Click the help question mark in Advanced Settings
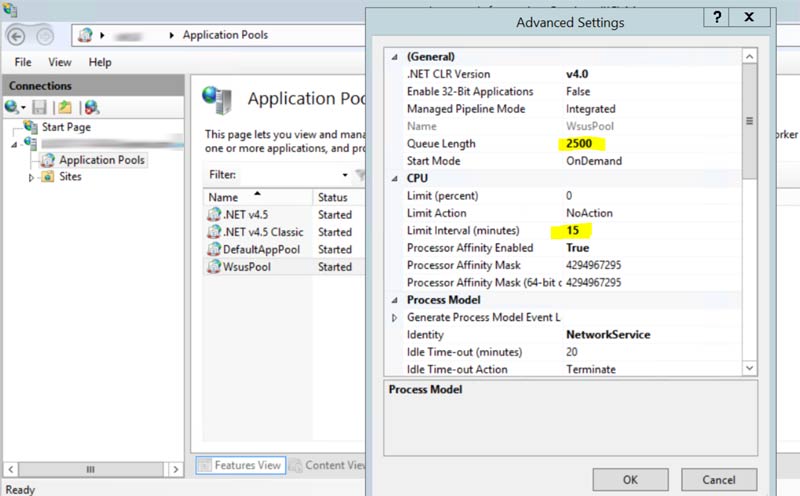Screen dimensions: 800x496 click(x=716, y=17)
